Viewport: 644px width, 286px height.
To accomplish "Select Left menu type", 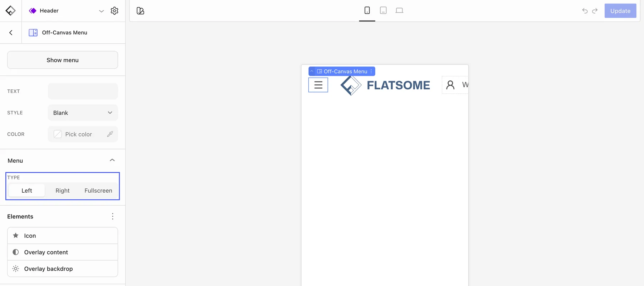I will tap(27, 191).
